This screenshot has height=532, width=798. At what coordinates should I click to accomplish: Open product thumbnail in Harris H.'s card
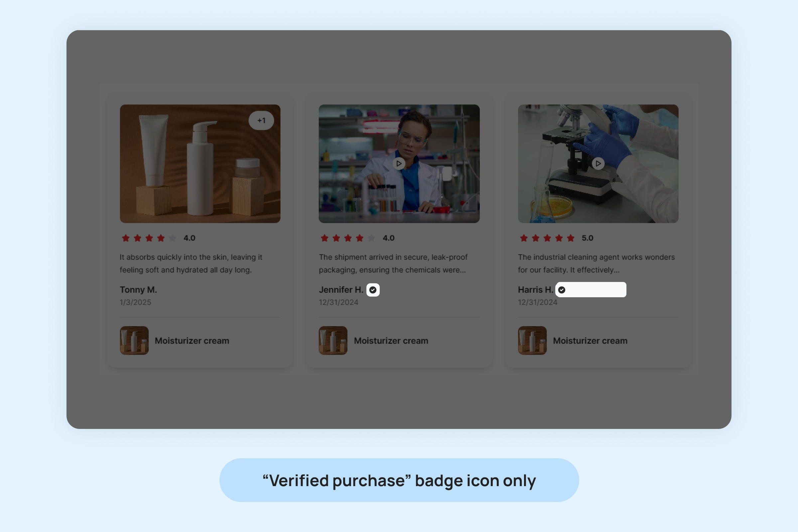click(532, 340)
